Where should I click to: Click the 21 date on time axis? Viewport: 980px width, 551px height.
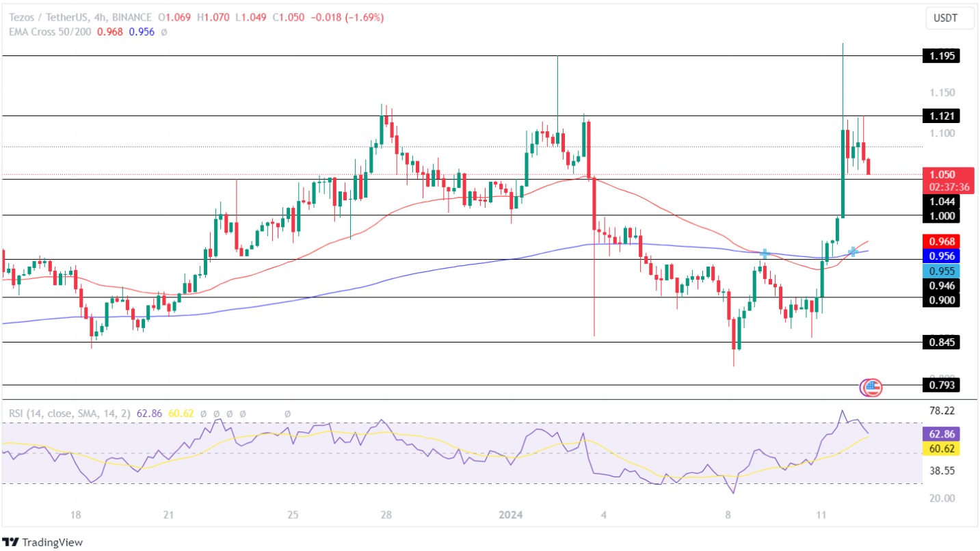[169, 514]
